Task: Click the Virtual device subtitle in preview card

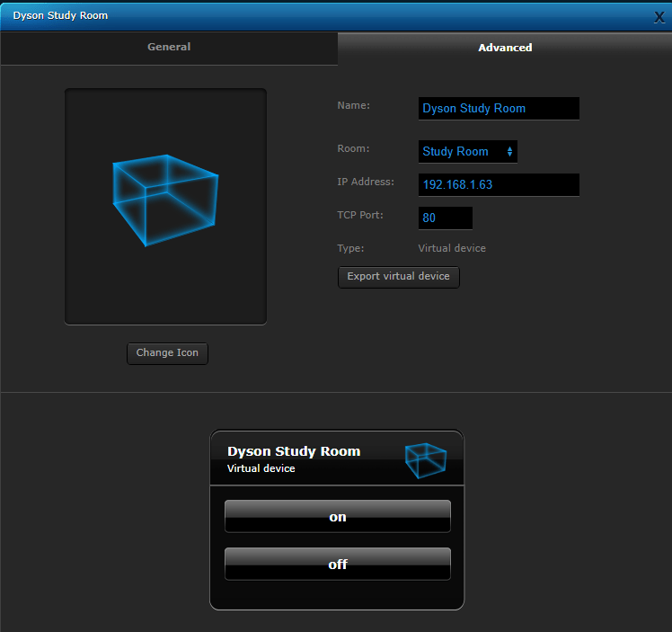Action: click(x=261, y=468)
